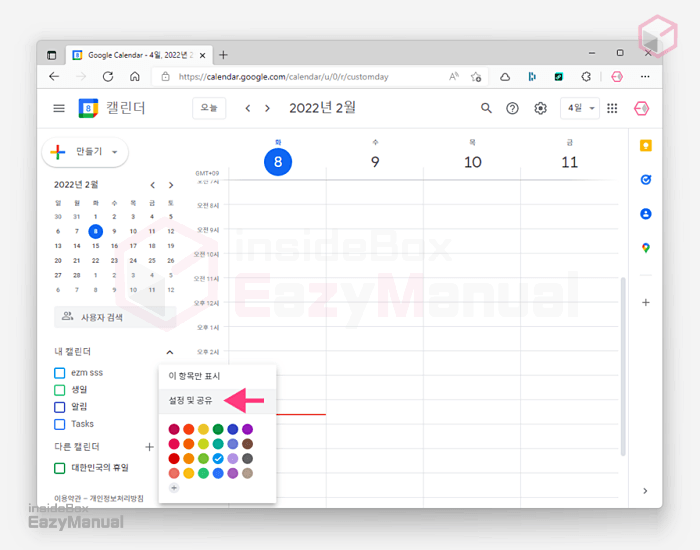
Task: Show next month in mini calendar
Action: pyautogui.click(x=171, y=185)
